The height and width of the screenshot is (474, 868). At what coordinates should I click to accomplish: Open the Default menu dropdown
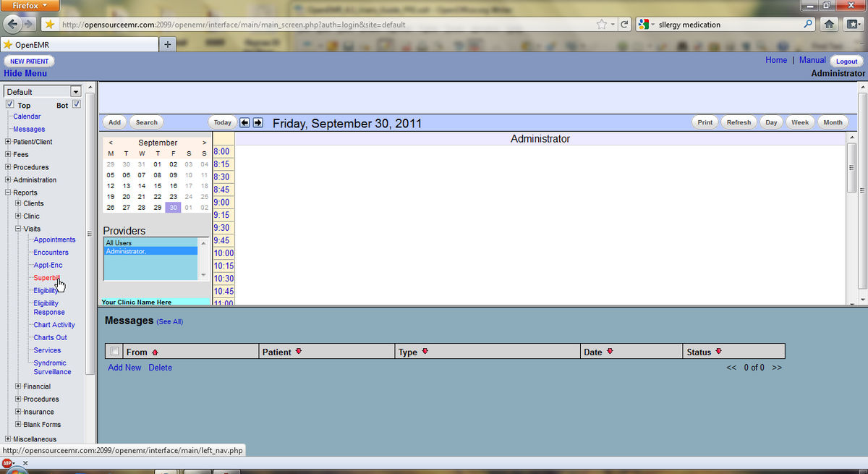(x=43, y=92)
